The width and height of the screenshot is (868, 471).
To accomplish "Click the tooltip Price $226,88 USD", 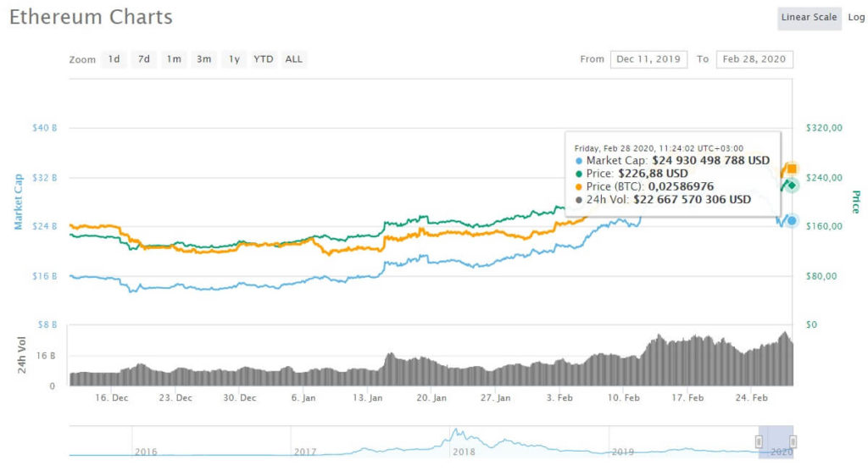I will [x=654, y=173].
